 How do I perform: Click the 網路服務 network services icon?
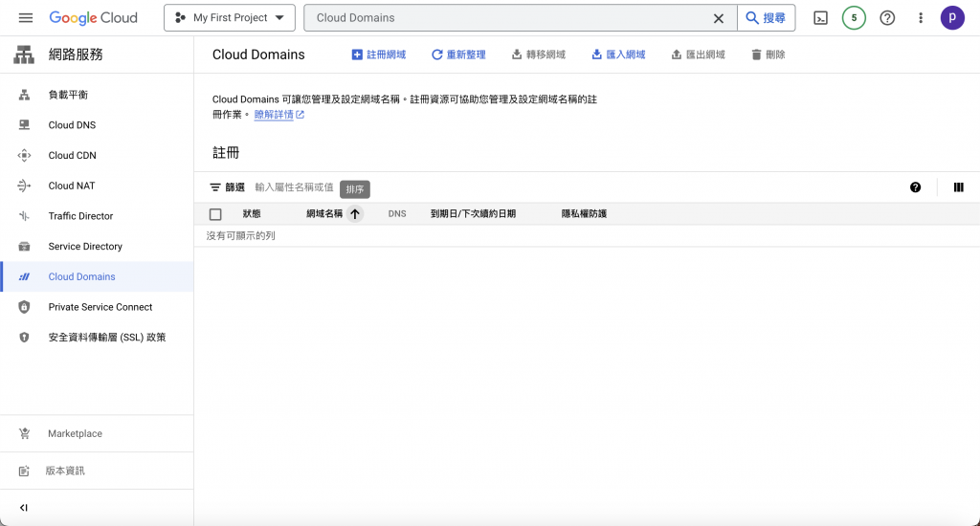coord(24,55)
